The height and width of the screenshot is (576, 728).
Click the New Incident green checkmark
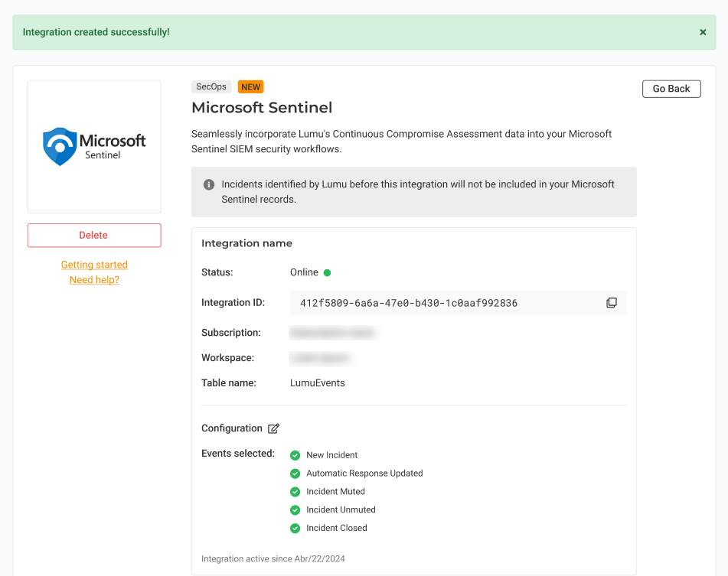295,455
